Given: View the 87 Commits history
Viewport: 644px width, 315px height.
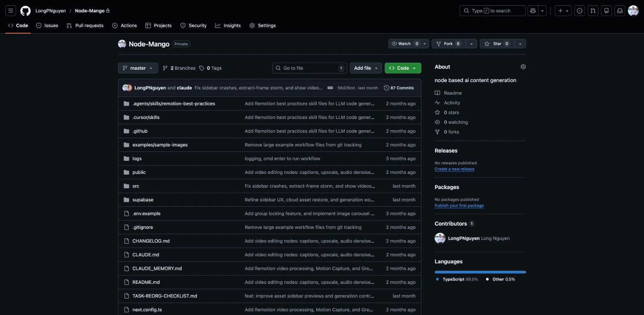Looking at the screenshot, I should [x=399, y=88].
